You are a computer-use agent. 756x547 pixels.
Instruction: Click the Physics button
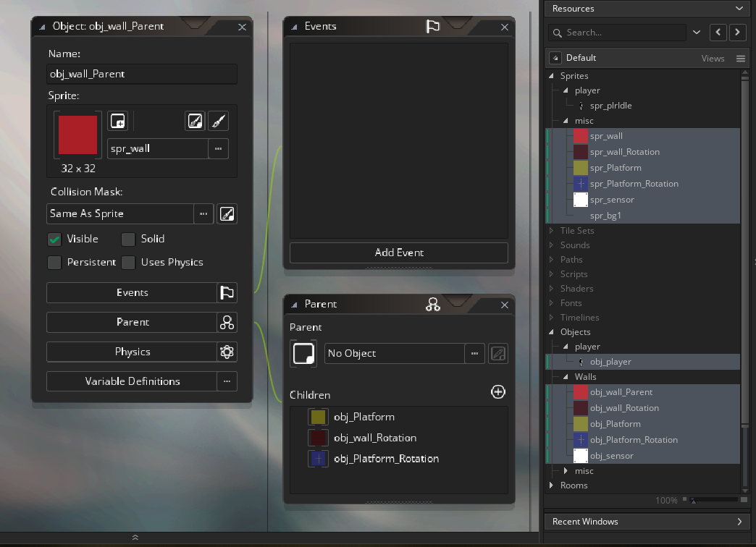(132, 352)
